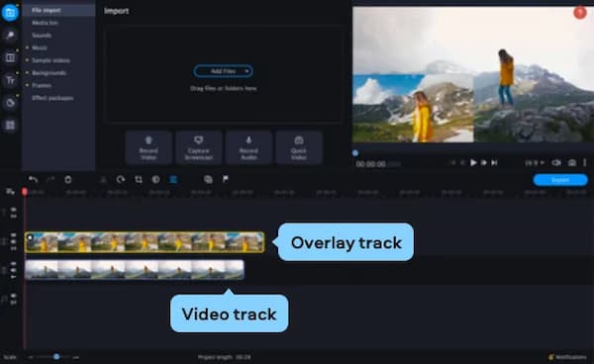594x364 pixels.
Task: Click the Delete trash icon in the toolbar
Action: pos(67,179)
